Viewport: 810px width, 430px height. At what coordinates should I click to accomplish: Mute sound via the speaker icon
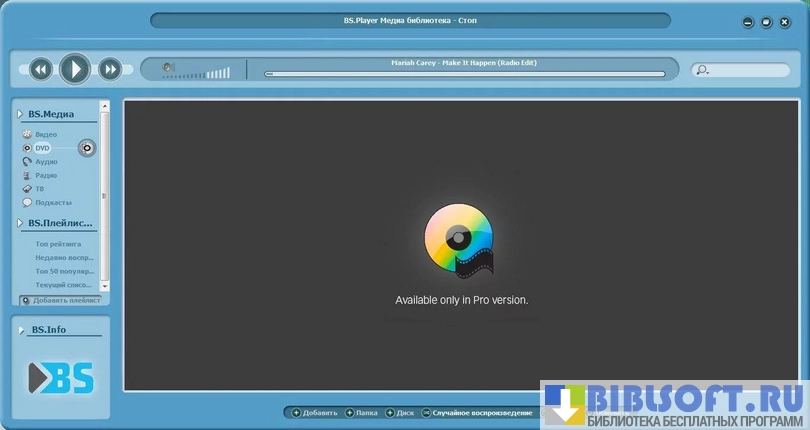coord(169,68)
